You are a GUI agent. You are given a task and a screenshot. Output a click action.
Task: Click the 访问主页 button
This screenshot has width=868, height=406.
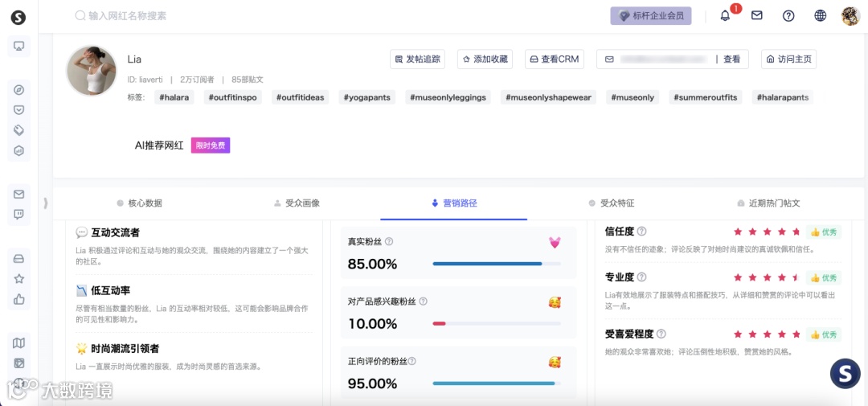789,59
